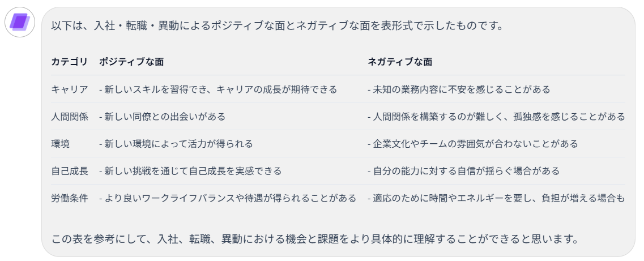This screenshot has width=644, height=261.
Task: Click the キャリア category cell
Action: 70,89
